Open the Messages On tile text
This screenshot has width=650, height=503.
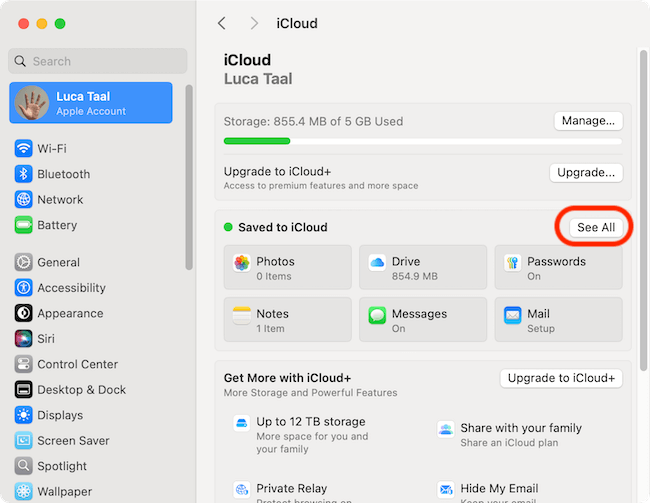pyautogui.click(x=419, y=321)
